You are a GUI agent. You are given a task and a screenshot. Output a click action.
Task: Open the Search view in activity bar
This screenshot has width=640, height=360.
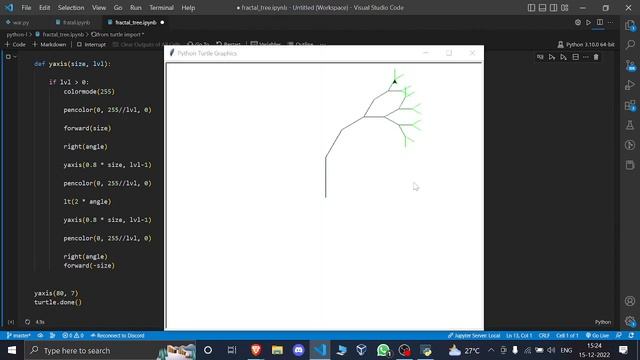(x=630, y=44)
